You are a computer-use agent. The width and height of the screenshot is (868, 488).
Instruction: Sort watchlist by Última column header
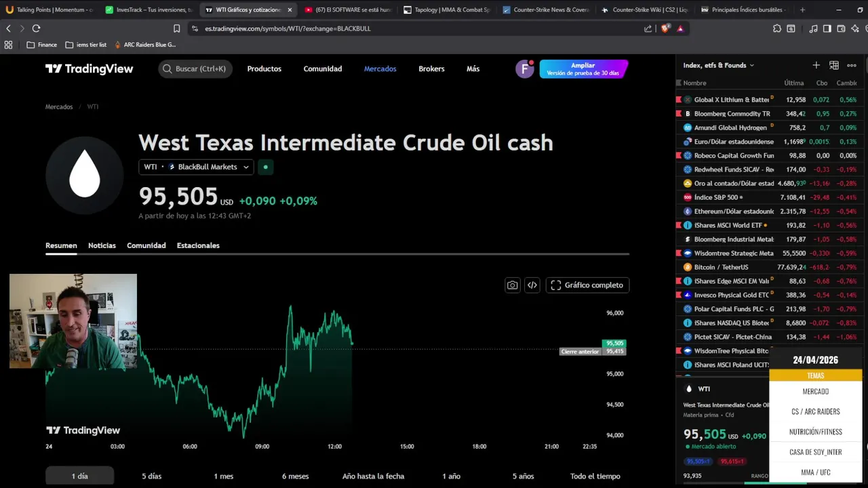794,83
